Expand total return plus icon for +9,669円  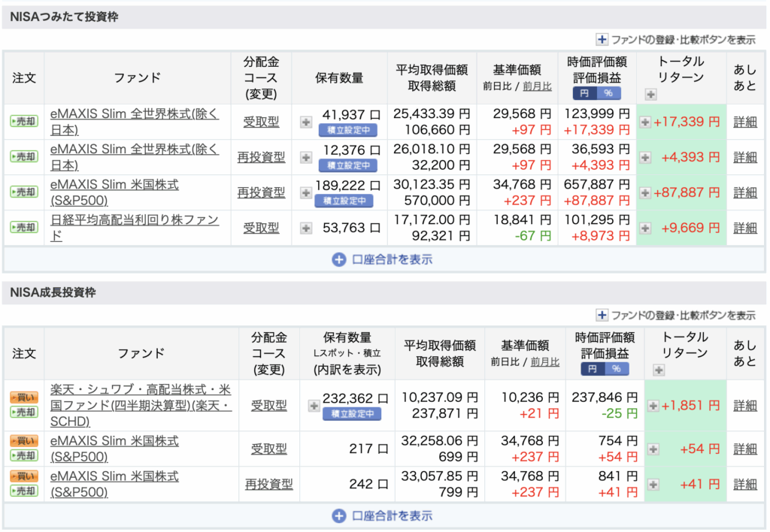pyautogui.click(x=645, y=228)
